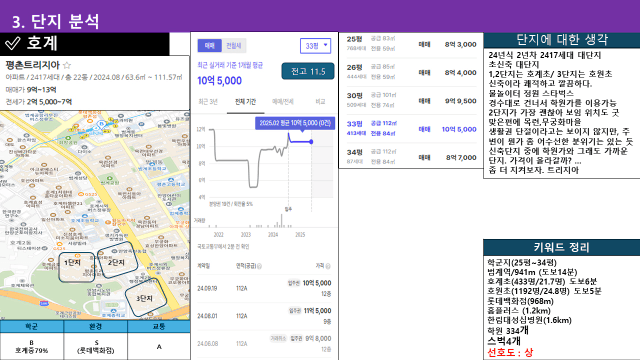Click the red 선호도 : 상 text
The height and width of the screenshot is (360, 640).
[x=510, y=352]
